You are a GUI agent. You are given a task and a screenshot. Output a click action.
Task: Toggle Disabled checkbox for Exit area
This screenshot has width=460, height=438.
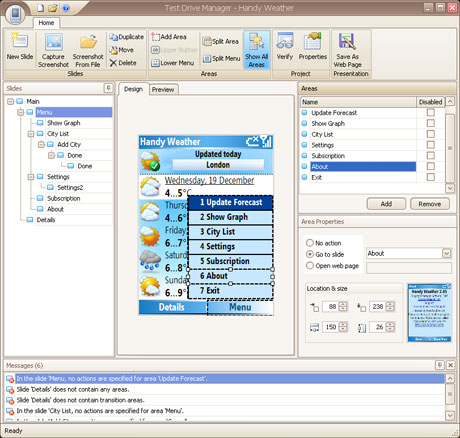click(431, 177)
